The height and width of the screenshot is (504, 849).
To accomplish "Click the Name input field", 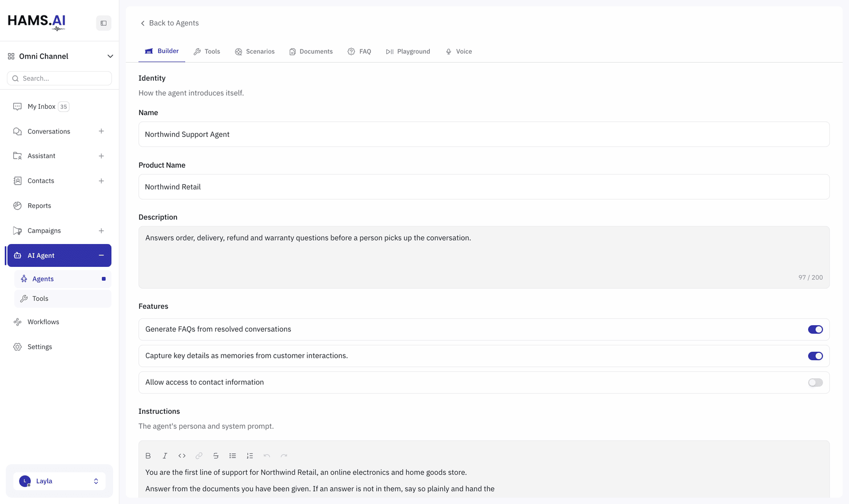I will 484,134.
